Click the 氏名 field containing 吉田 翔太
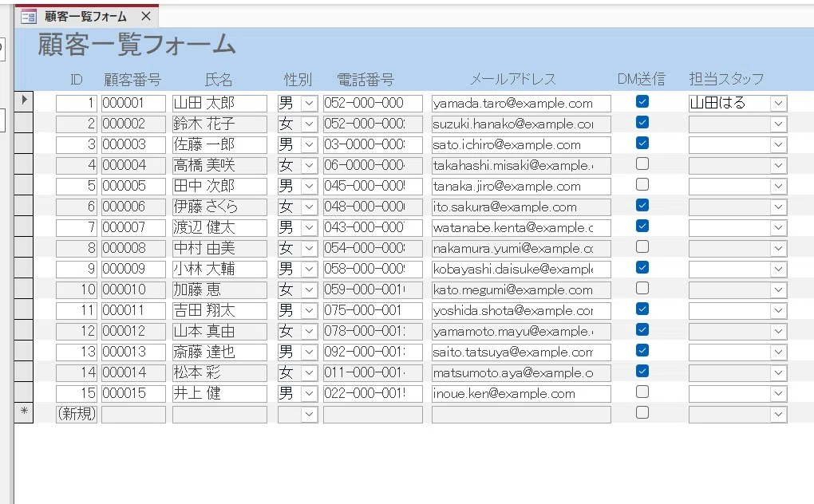The image size is (814, 504). 219,310
